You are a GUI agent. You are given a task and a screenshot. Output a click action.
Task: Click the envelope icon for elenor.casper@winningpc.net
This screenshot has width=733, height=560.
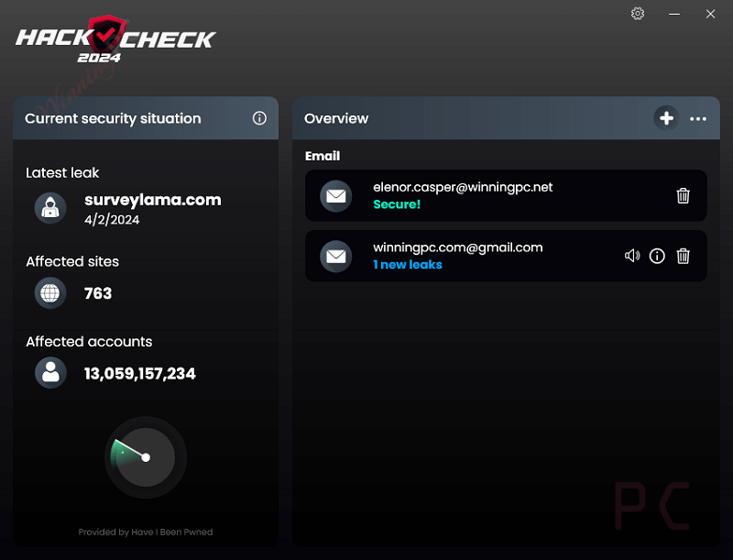click(338, 195)
